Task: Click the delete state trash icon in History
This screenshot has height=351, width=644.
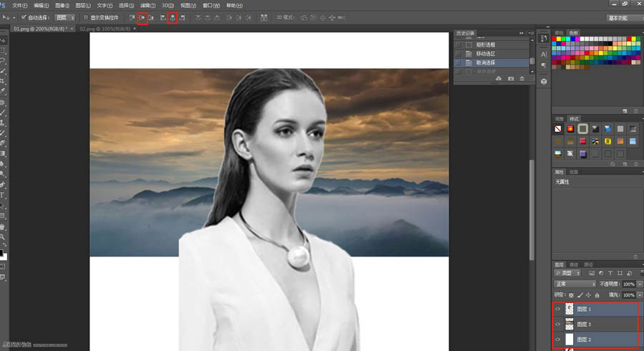Action: coord(522,79)
